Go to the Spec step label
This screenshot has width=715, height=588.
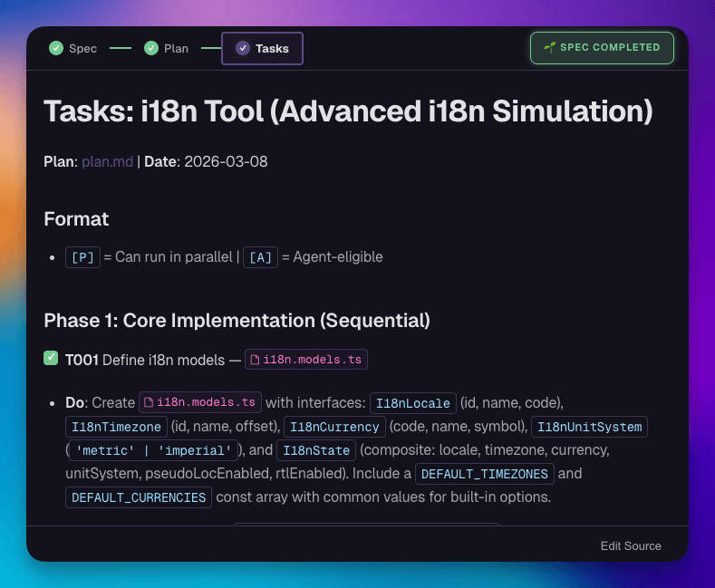coord(82,48)
